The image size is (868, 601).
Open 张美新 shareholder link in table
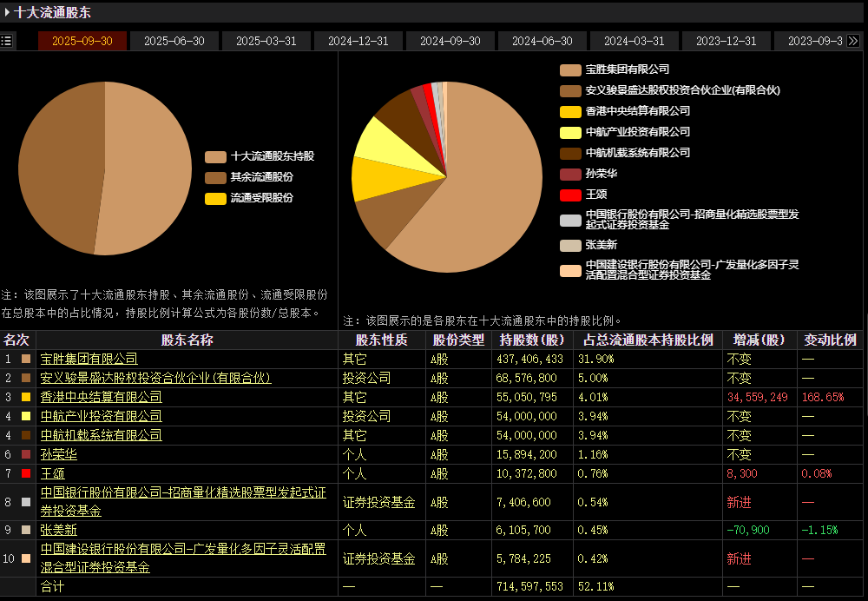pyautogui.click(x=59, y=530)
